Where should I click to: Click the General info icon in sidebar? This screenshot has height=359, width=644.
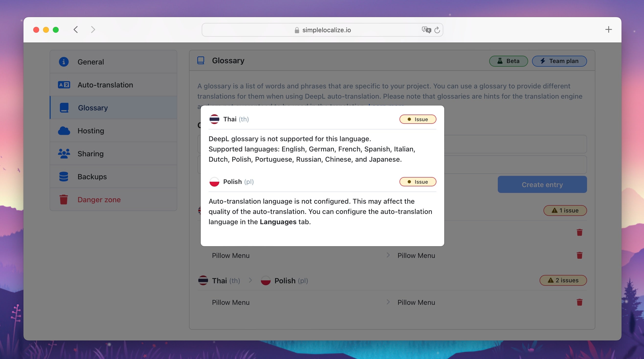(64, 62)
